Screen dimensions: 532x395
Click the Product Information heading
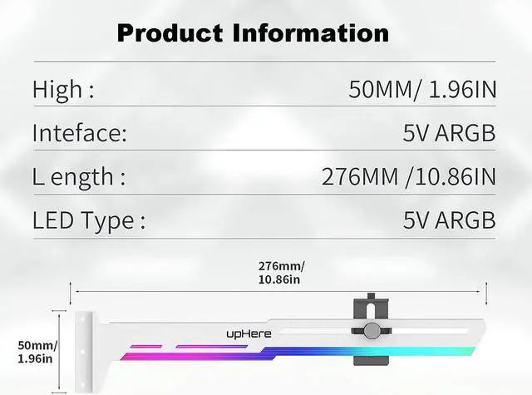click(253, 34)
